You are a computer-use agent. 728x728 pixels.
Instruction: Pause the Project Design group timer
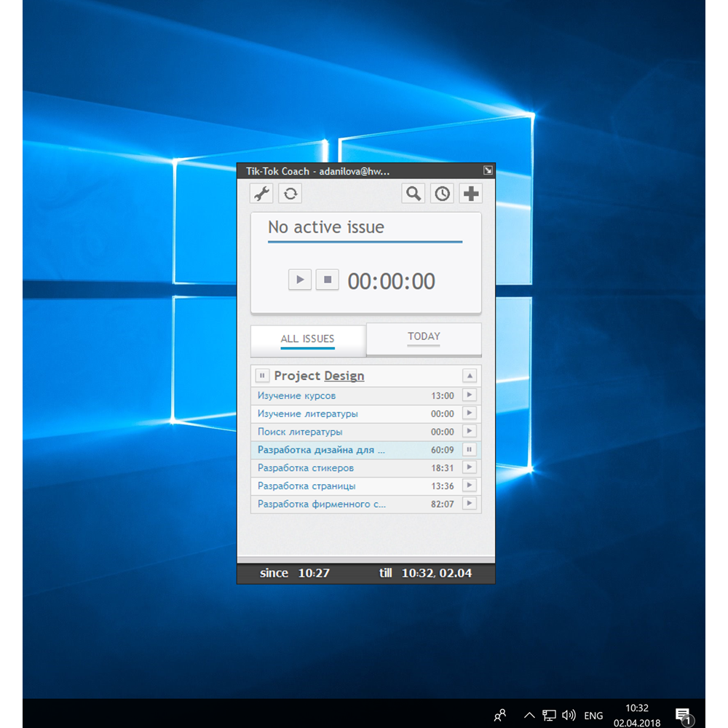pos(262,376)
